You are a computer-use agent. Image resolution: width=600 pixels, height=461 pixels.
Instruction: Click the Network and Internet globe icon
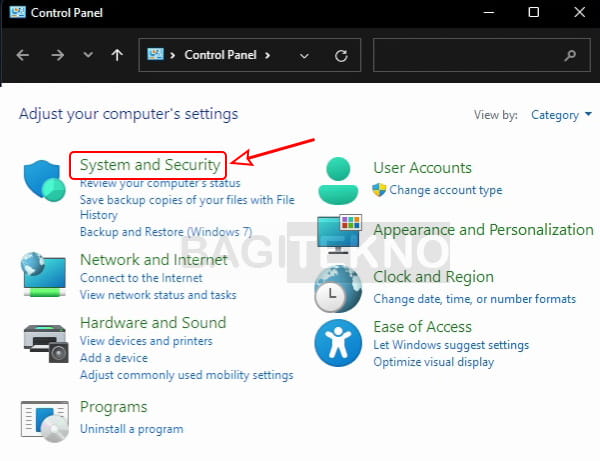point(43,274)
